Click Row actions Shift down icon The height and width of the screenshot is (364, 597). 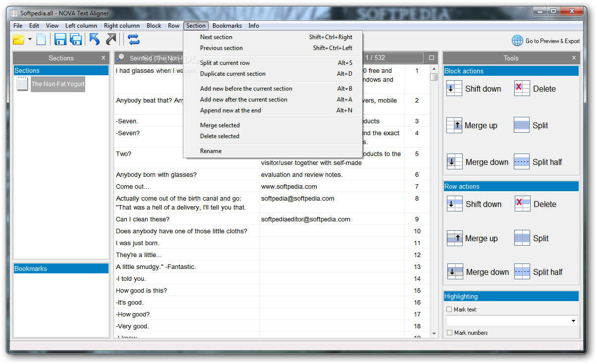(455, 204)
